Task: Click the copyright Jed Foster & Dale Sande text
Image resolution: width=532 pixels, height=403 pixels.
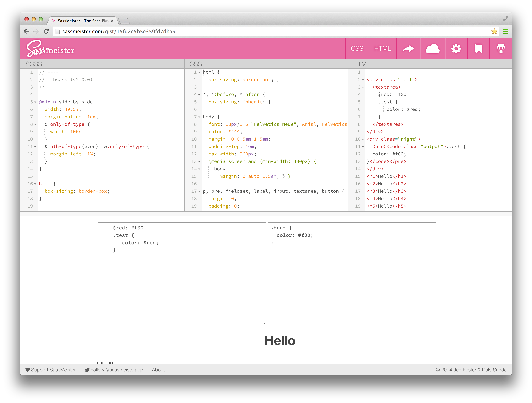Action: pos(471,370)
